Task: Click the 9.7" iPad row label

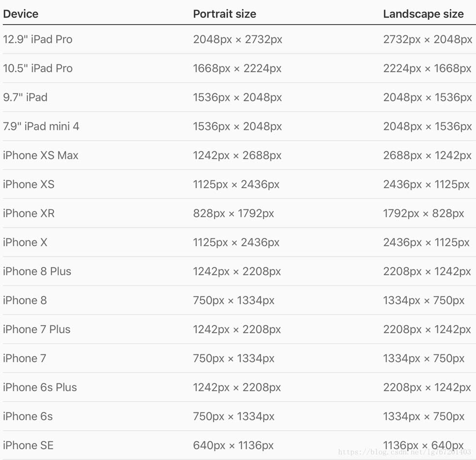Action: tap(25, 97)
